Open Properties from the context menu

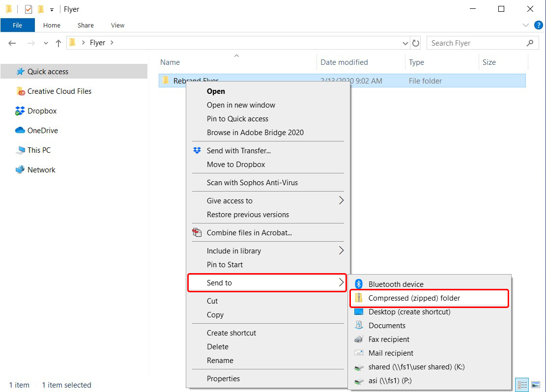click(x=223, y=378)
